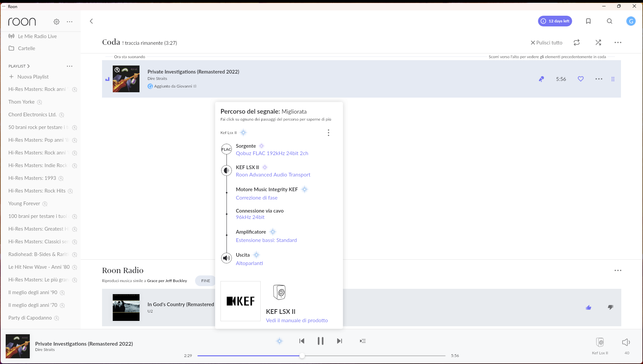This screenshot has width=643, height=364.
Task: Toggle loop/repeat for the queue
Action: (x=576, y=42)
